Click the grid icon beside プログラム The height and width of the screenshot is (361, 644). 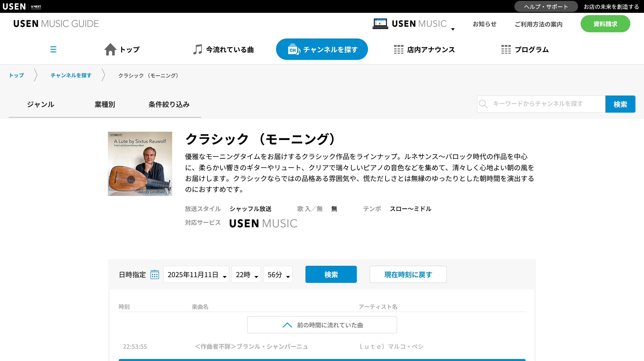click(506, 49)
